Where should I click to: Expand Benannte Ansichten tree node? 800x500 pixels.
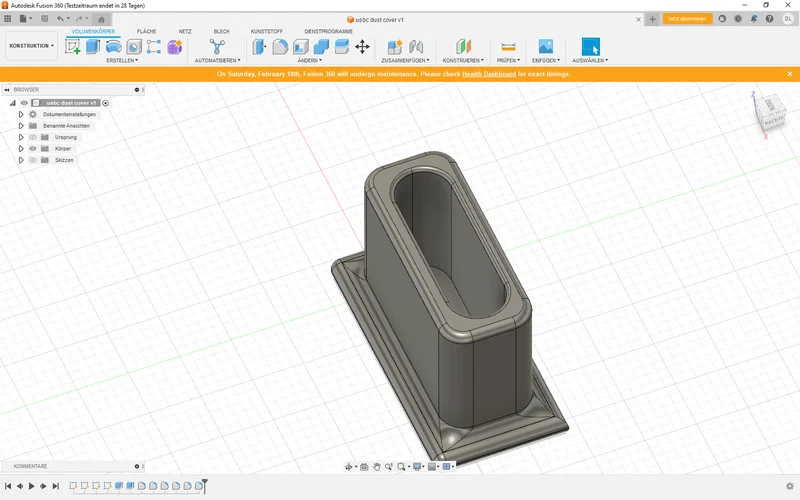point(21,126)
